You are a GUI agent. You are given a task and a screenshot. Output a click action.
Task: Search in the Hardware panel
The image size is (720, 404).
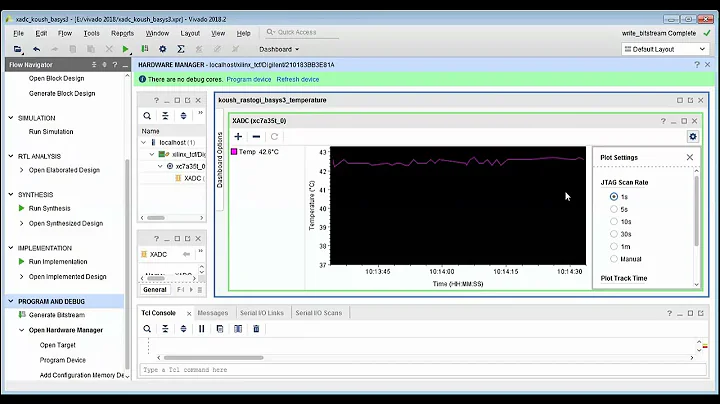[147, 116]
